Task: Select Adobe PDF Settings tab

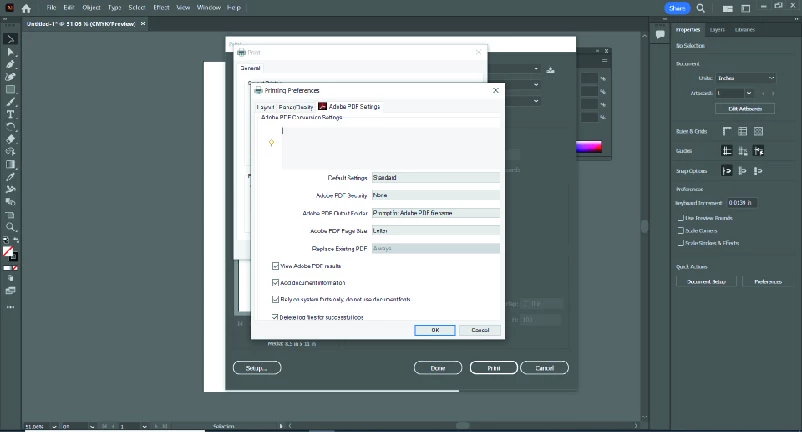Action: coord(349,106)
